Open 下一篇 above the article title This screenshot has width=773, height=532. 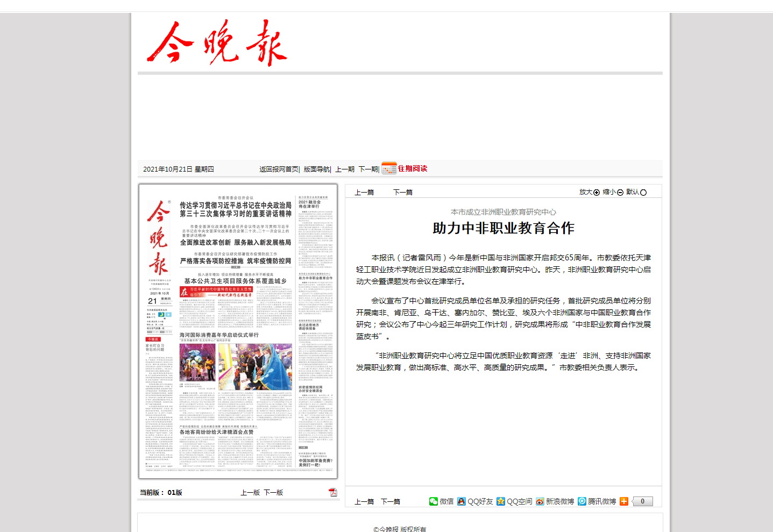(x=403, y=192)
